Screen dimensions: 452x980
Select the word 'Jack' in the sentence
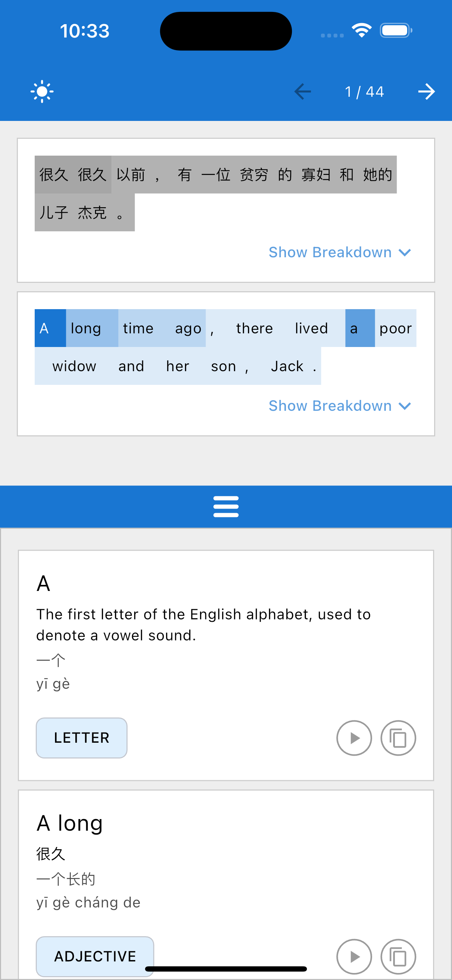pyautogui.click(x=287, y=366)
